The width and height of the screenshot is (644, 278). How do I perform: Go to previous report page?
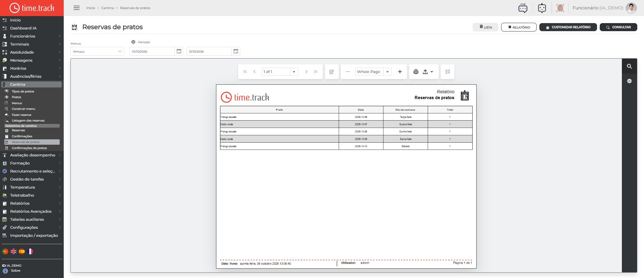[x=255, y=72]
